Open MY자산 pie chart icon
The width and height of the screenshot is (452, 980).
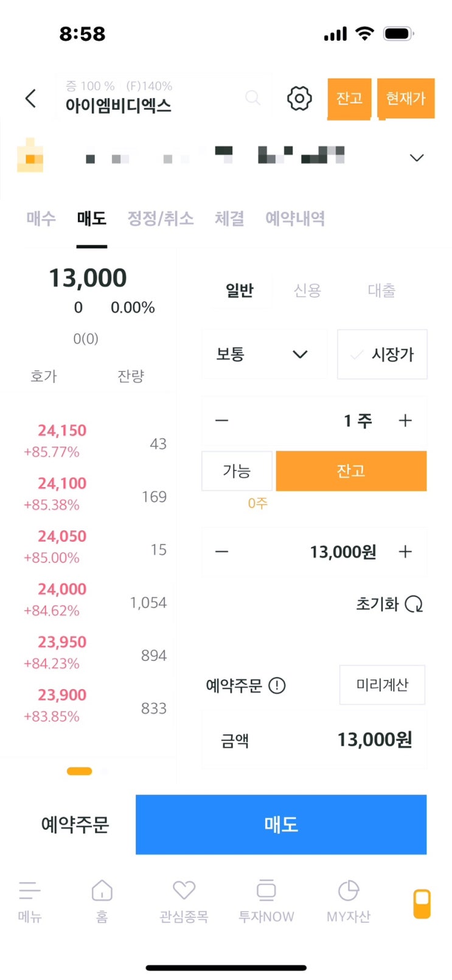click(348, 891)
